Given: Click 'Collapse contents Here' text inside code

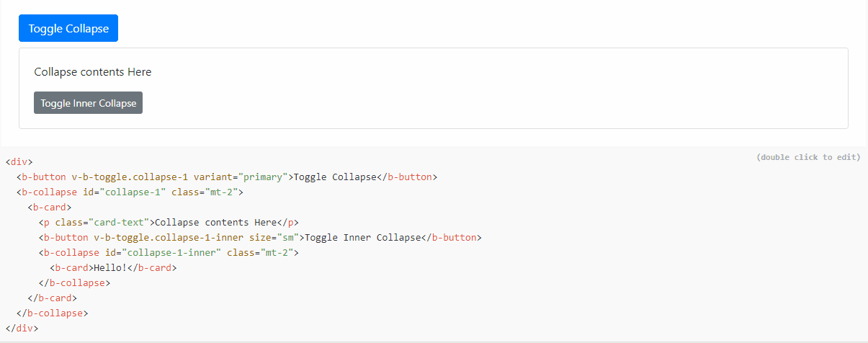Looking at the screenshot, I should (x=216, y=223).
